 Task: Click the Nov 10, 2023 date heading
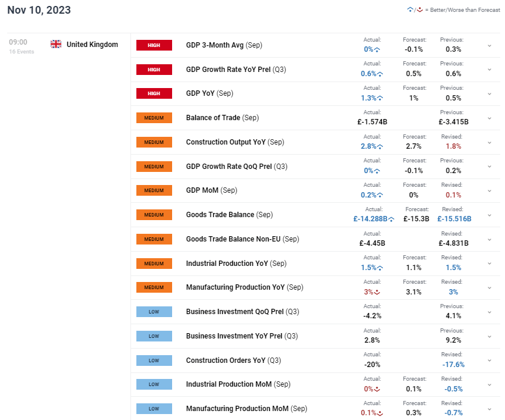pyautogui.click(x=39, y=10)
